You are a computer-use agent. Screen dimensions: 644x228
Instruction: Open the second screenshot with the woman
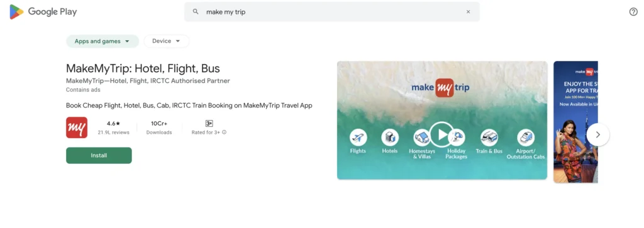(x=575, y=122)
